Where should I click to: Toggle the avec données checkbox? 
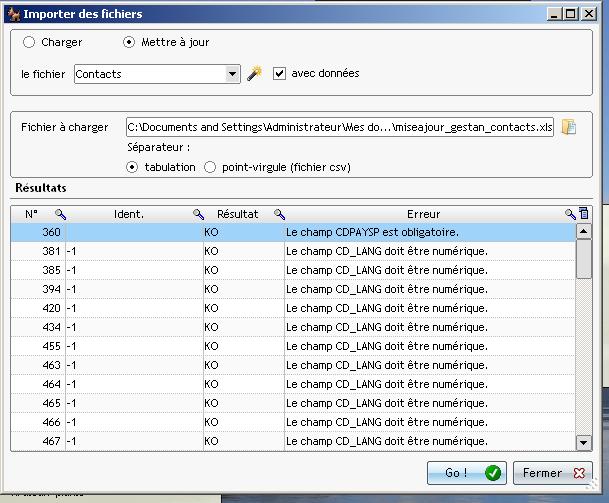[279, 73]
